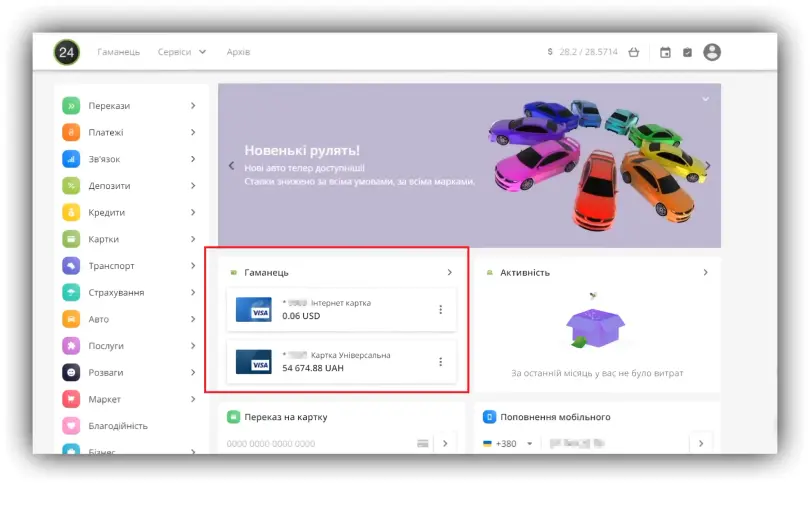Open the Архів menu item
This screenshot has width=810, height=506.
click(238, 52)
